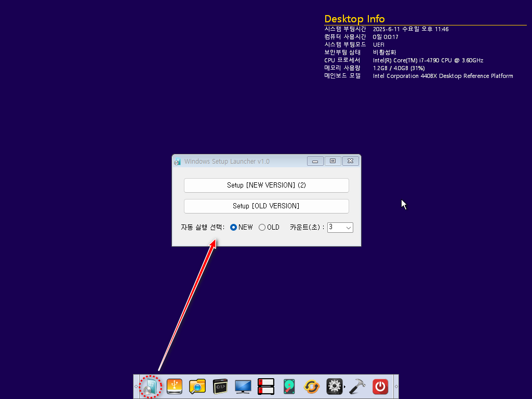Screen dimensions: 532x399
Task: Open the black gear settings icon
Action: click(334, 387)
